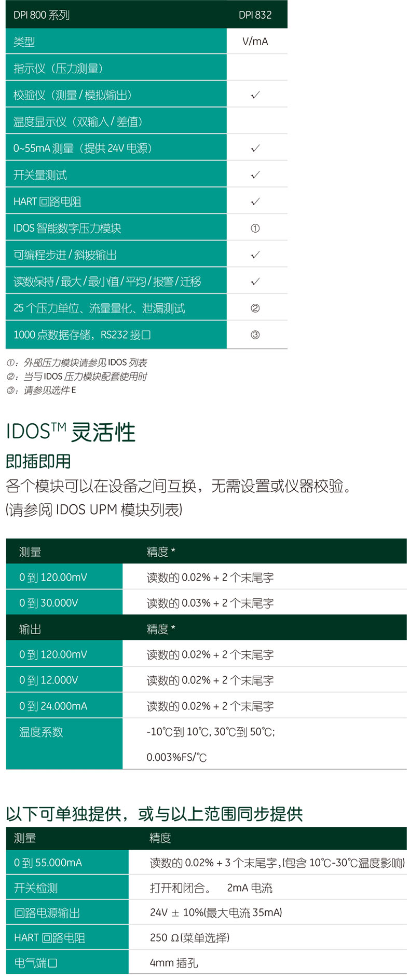Click circled number ① in the IDOS 智能数字压力模块 row
Viewport: 410px width, 980px height.
click(x=255, y=229)
